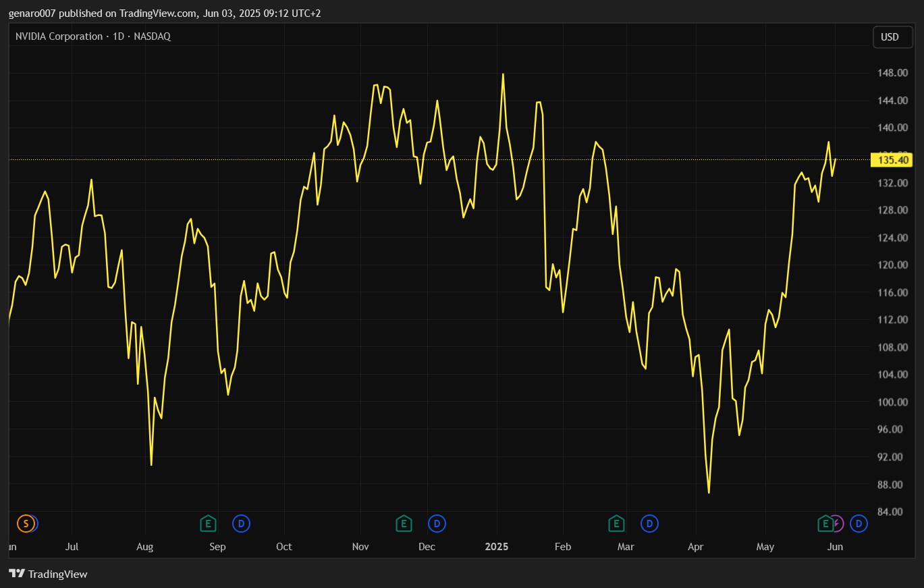Click the 148.00 price axis label
This screenshot has height=588, width=924.
tap(892, 73)
